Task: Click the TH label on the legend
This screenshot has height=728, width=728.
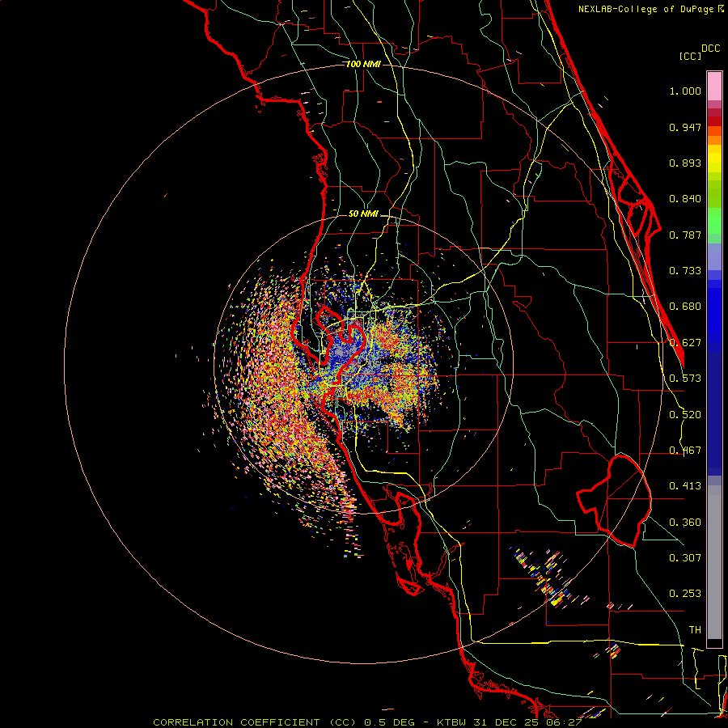Action: pyautogui.click(x=695, y=630)
